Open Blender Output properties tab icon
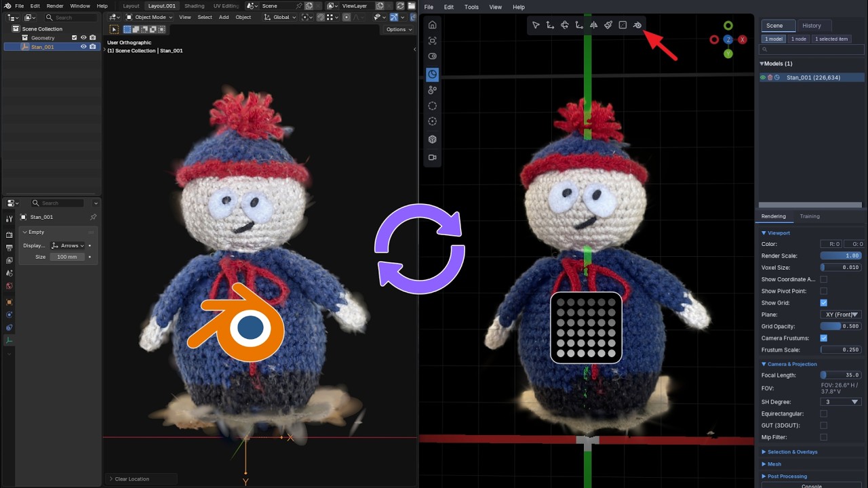Screen dimensions: 868x488 9,247
